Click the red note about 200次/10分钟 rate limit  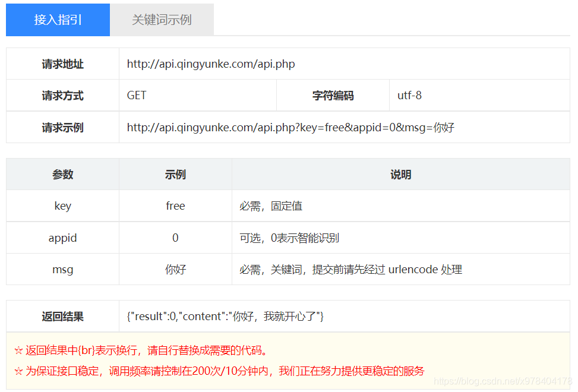(219, 371)
